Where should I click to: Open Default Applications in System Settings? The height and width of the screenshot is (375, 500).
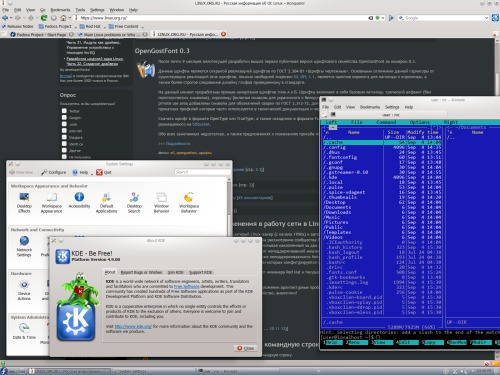(106, 202)
